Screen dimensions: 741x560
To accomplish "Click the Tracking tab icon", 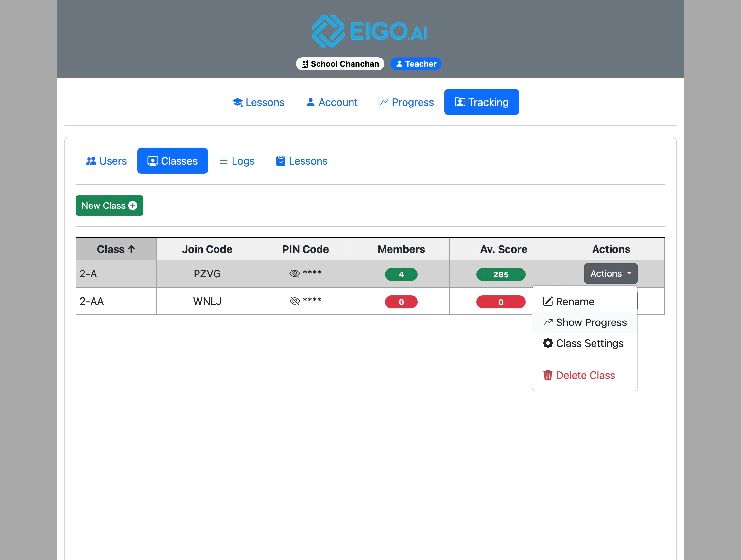I will [x=459, y=102].
